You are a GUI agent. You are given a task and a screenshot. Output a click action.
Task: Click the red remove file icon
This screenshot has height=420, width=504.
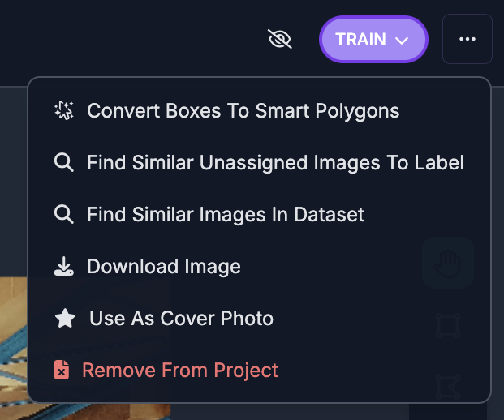pyautogui.click(x=62, y=371)
